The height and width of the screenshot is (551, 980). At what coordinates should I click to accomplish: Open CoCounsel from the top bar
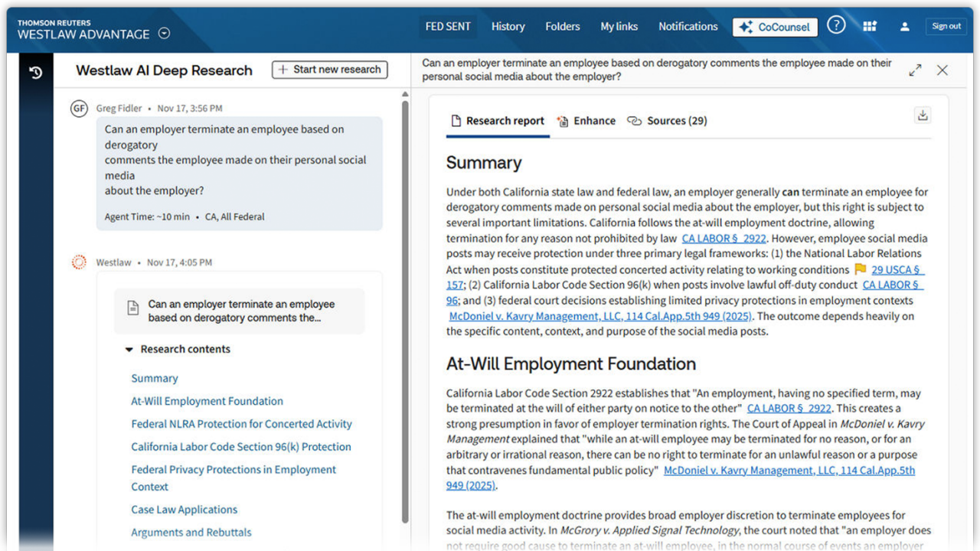pyautogui.click(x=775, y=27)
